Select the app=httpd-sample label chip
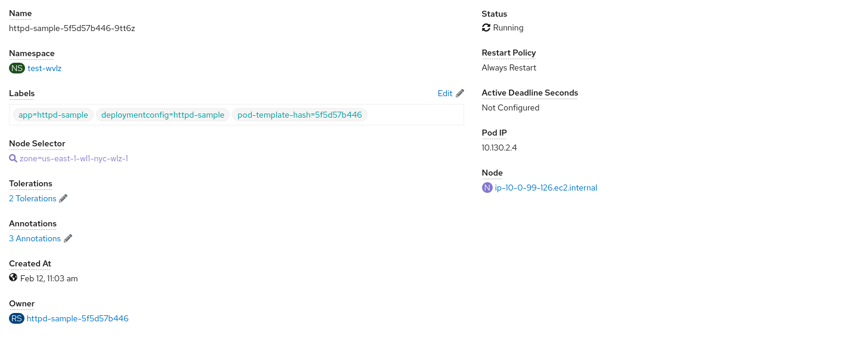The height and width of the screenshot is (350, 868). click(52, 115)
